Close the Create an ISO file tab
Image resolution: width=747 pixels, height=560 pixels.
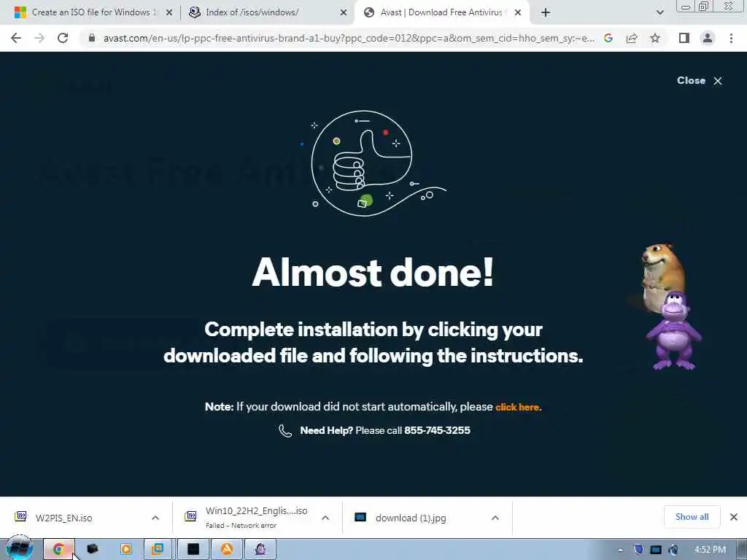[169, 12]
